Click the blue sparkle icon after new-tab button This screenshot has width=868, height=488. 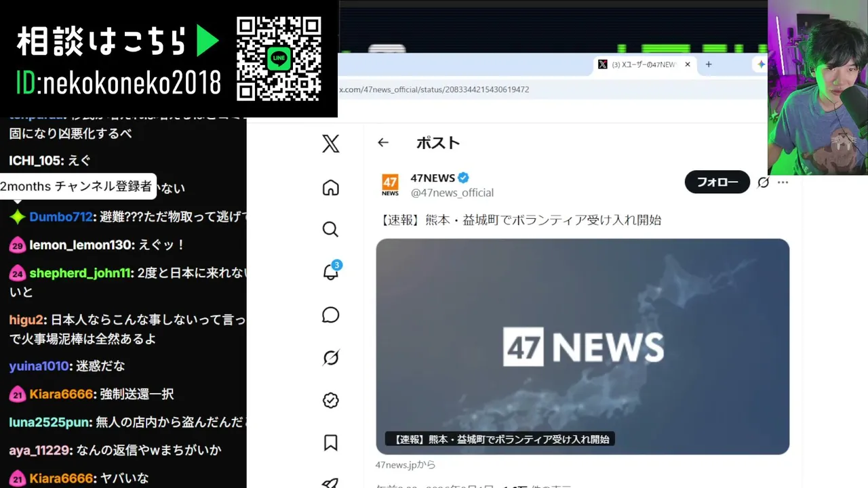tap(761, 64)
